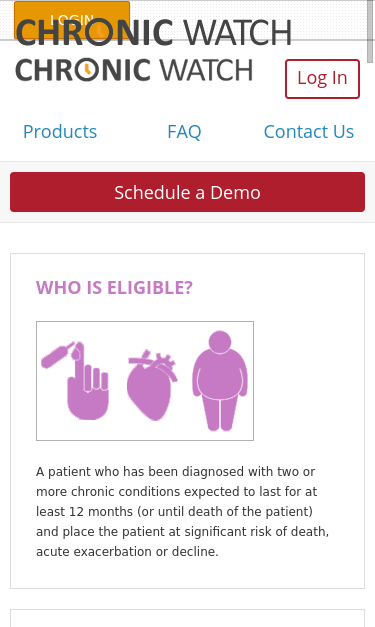Click the word WATCH in the lower logo
This screenshot has width=375, height=627.
pyautogui.click(x=206, y=70)
